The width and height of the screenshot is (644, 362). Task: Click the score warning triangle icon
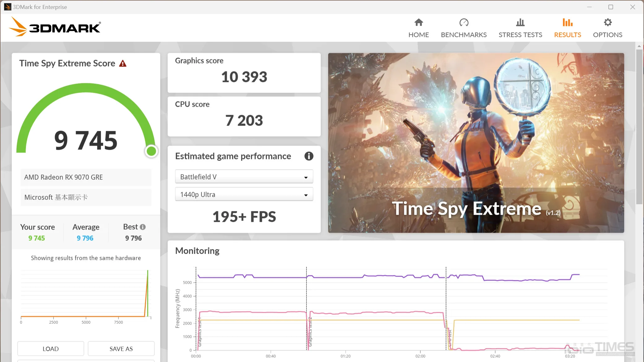click(123, 63)
